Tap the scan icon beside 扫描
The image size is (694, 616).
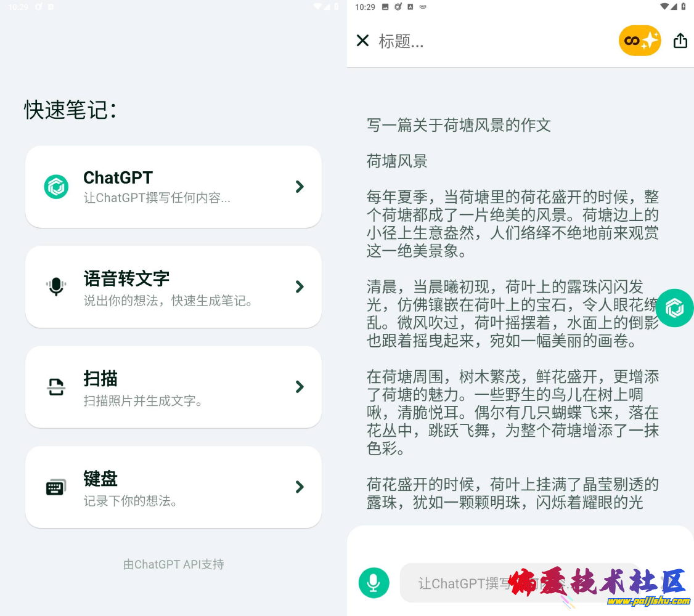pyautogui.click(x=56, y=387)
